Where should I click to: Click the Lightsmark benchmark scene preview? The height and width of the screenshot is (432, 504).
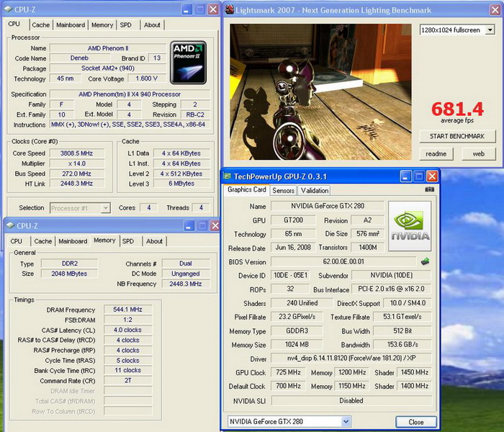click(320, 91)
